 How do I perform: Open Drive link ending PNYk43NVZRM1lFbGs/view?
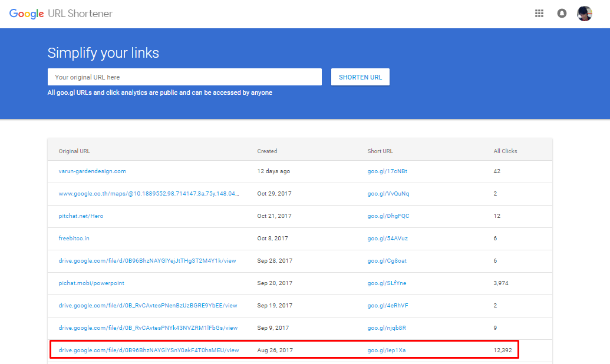(x=148, y=328)
